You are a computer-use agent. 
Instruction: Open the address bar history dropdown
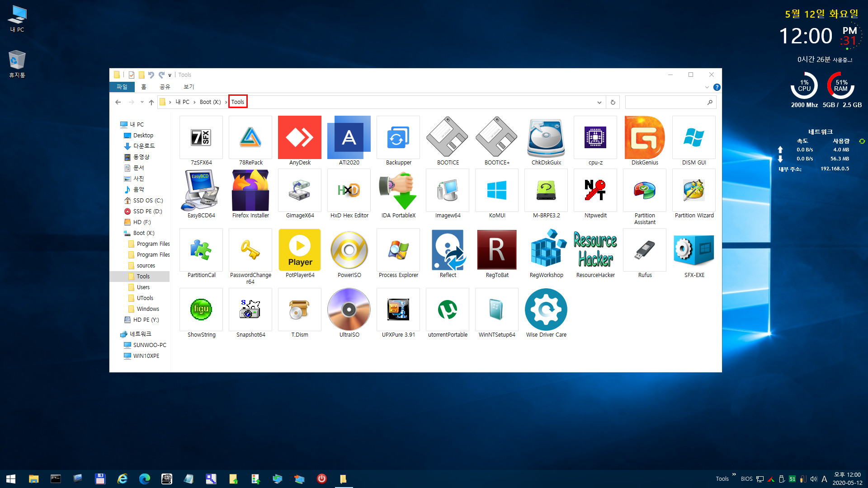point(599,103)
